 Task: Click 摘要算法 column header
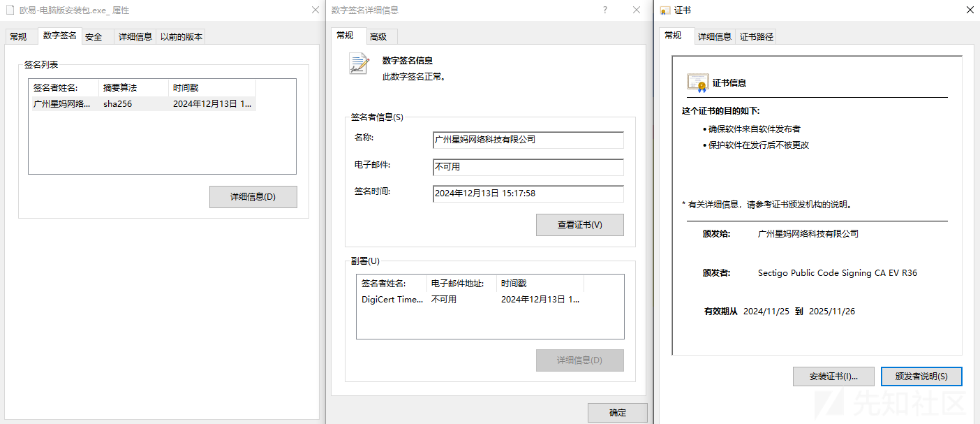(x=134, y=88)
